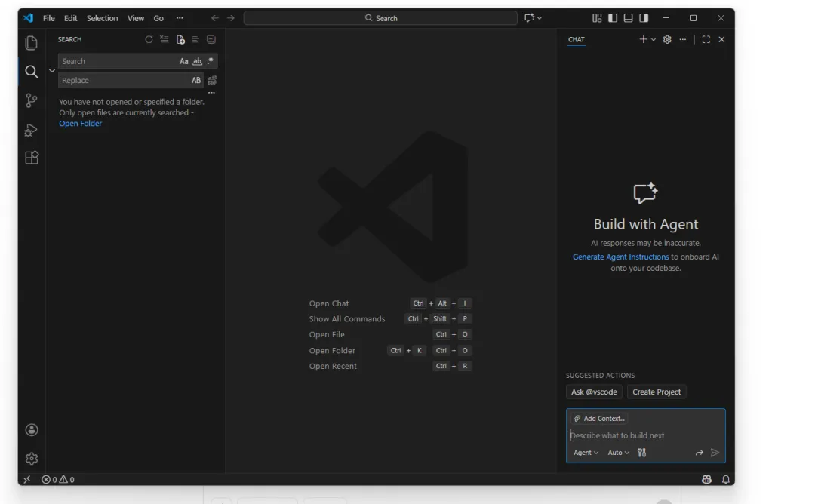Open the Agent mode dropdown
The width and height of the screenshot is (815, 504).
pos(586,453)
